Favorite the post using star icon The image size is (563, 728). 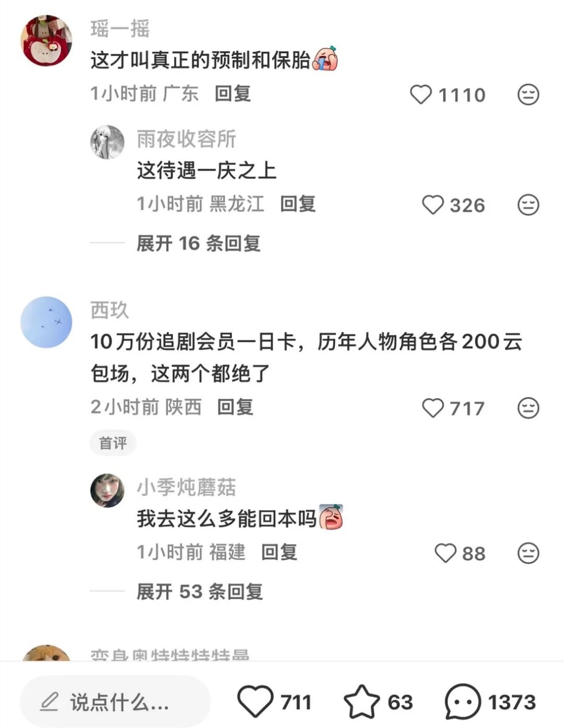pos(362,701)
